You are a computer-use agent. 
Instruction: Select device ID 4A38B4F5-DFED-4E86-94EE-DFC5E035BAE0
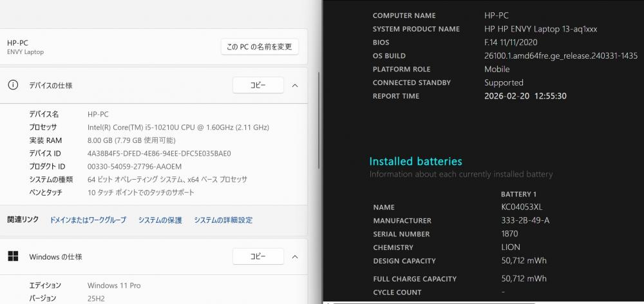pos(159,154)
